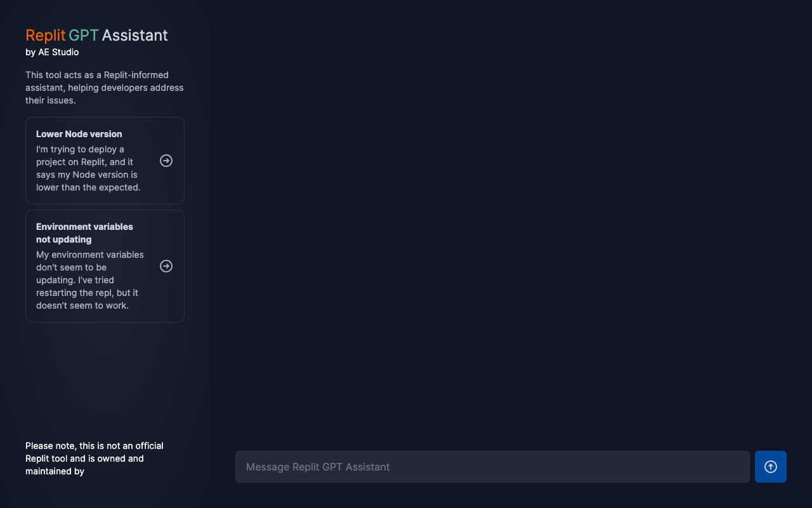Screen dimensions: 812x508
Task: Click the not an official Replit tool note
Action: pyautogui.click(x=95, y=458)
